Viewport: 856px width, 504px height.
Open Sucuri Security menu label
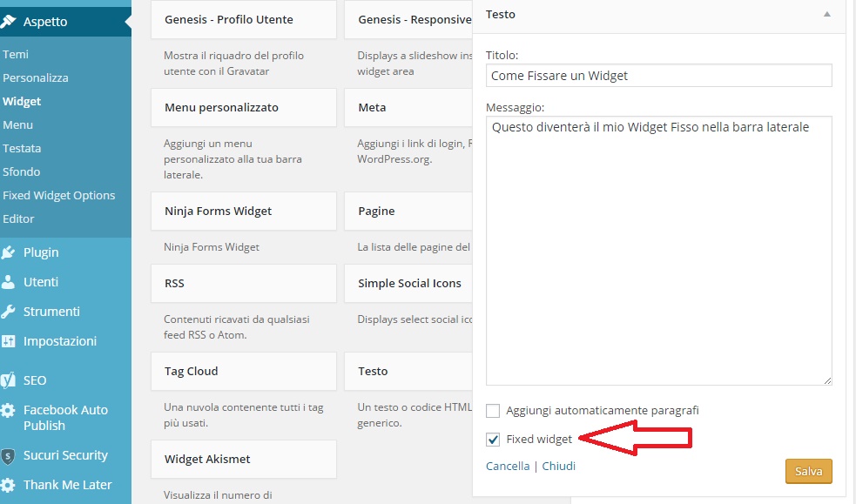coord(65,455)
